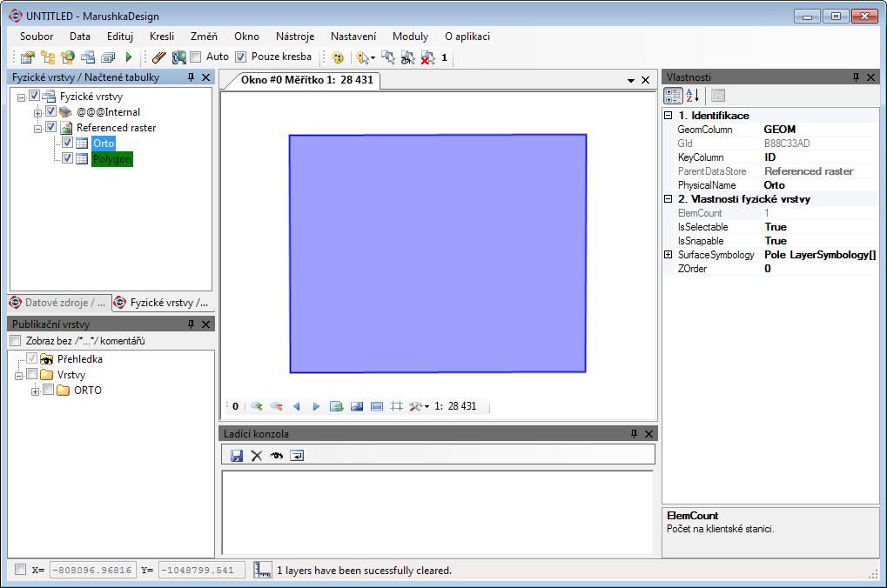
Task: Uncheck the Pouze kresba checkbox
Action: point(240,57)
